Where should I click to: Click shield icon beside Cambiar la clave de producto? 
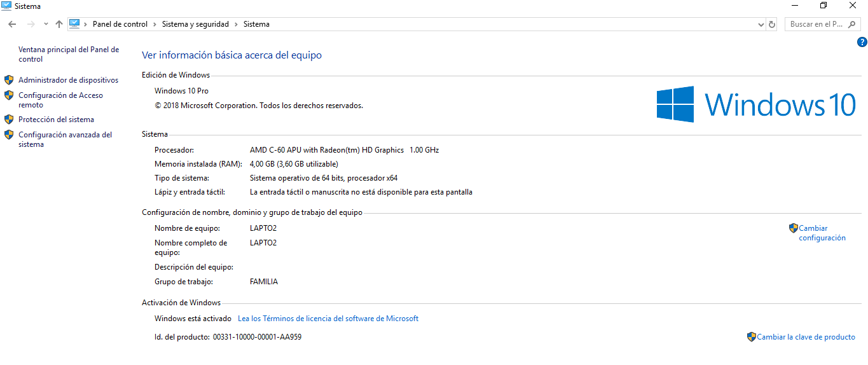(752, 337)
